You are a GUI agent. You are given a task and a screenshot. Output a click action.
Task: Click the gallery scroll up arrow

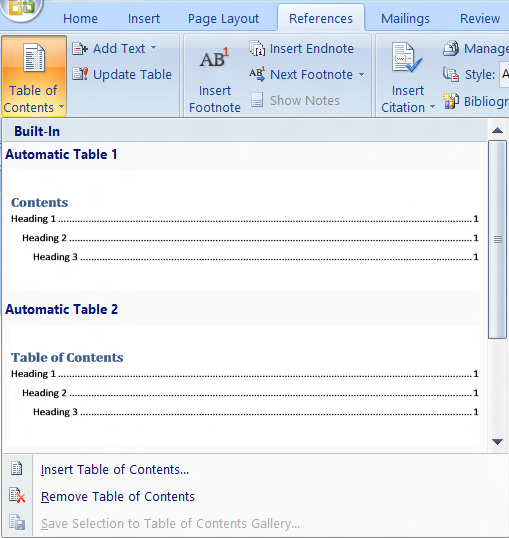[497, 130]
